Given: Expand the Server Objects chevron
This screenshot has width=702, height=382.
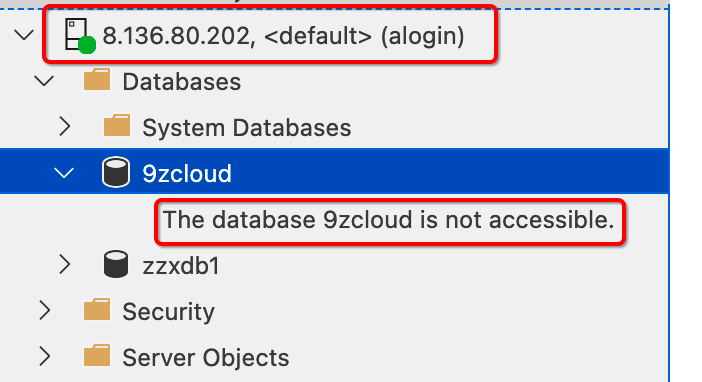Looking at the screenshot, I should tap(45, 356).
